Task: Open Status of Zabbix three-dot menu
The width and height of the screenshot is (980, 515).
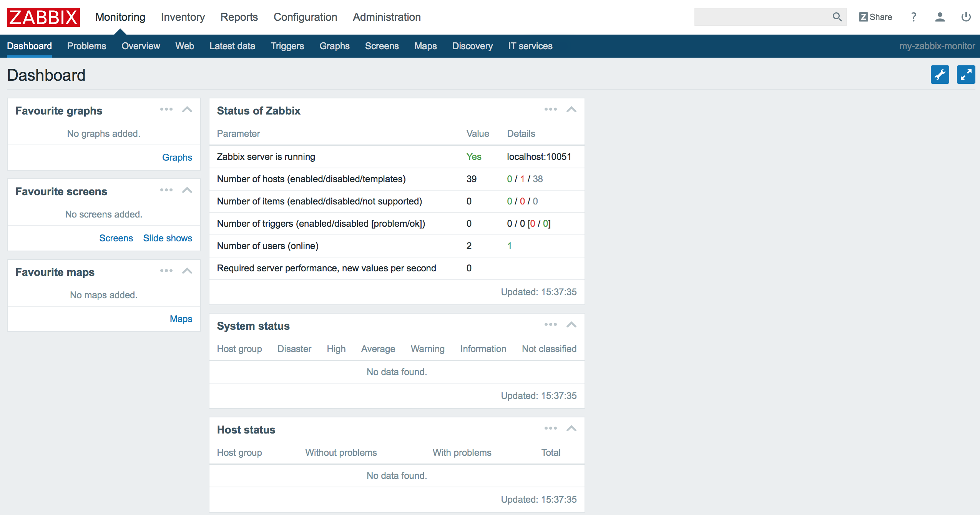Action: [551, 110]
